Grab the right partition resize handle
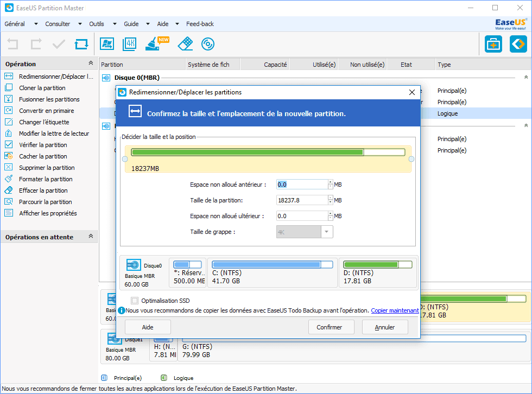 pyautogui.click(x=411, y=159)
